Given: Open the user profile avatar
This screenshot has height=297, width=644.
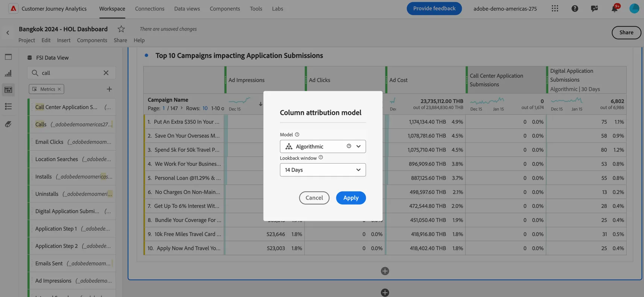Looking at the screenshot, I should 634,8.
